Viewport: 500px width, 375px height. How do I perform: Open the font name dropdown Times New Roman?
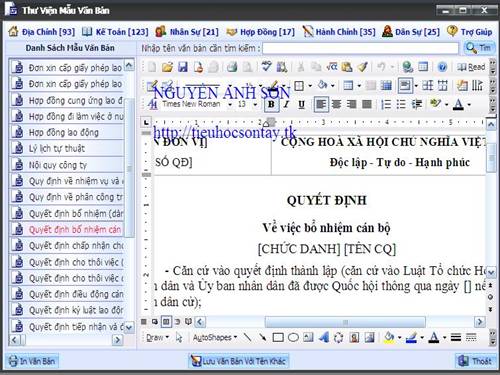pyautogui.click(x=230, y=105)
